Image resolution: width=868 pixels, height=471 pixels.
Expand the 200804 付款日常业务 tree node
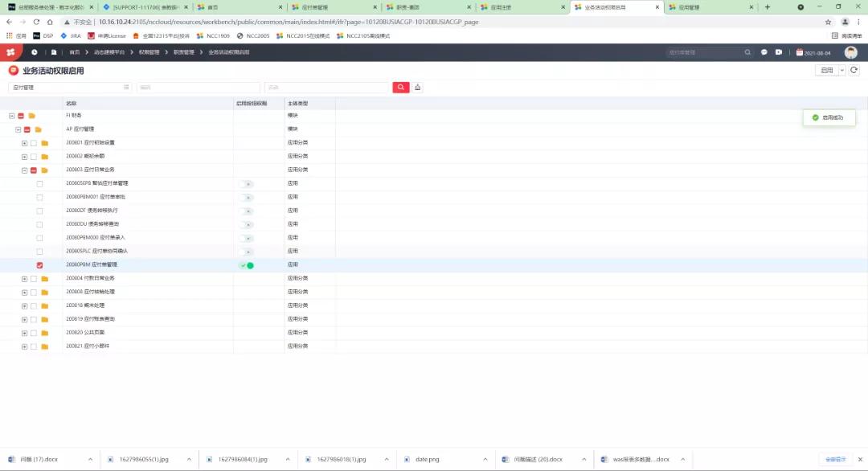(x=24, y=279)
